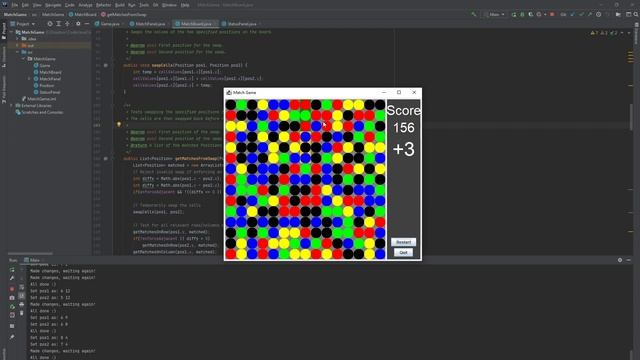This screenshot has width=640, height=360.
Task: Toggle pin tab icon in Run panel
Action: tap(12, 337)
